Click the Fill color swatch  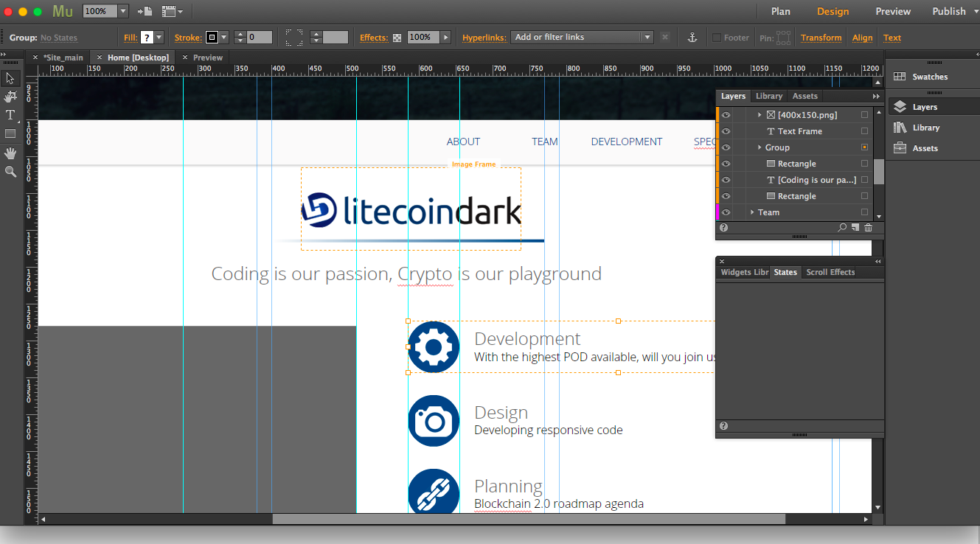147,38
